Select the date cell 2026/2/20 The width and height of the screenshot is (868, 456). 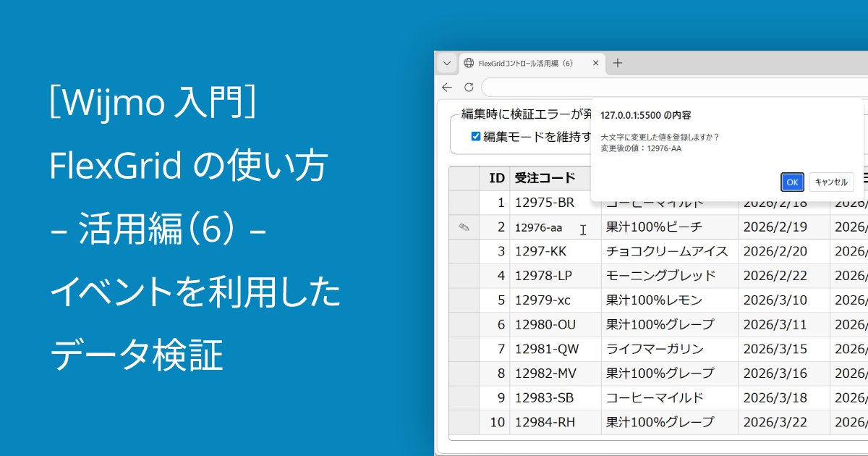point(784,252)
